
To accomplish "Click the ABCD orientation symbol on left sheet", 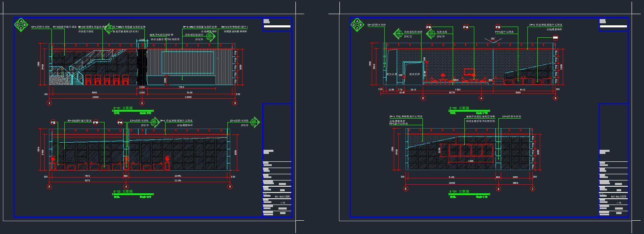I will [21, 25].
